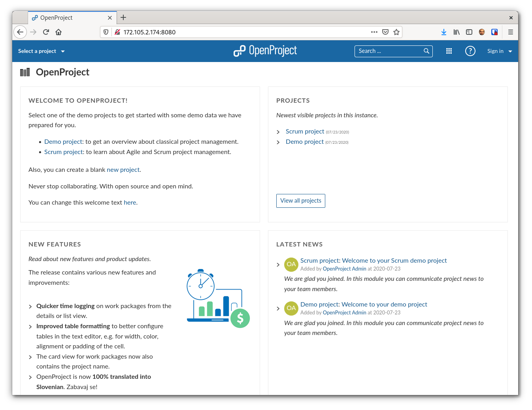
Task: Open the help question mark icon
Action: 470,51
